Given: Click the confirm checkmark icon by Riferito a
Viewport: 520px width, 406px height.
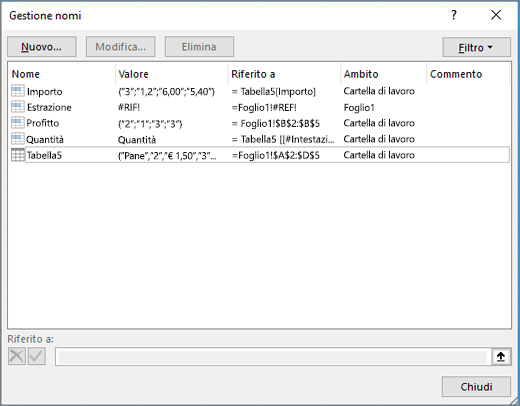Looking at the screenshot, I should (x=37, y=356).
